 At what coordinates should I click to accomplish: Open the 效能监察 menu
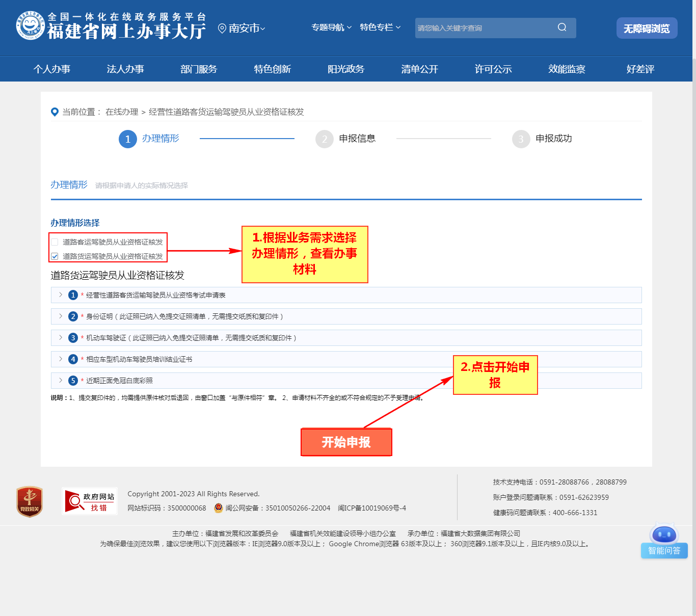click(567, 69)
